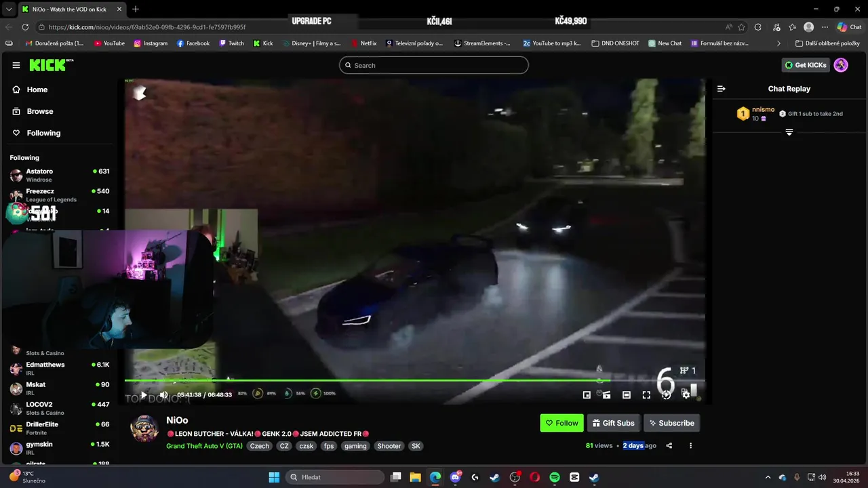Viewport: 868px width, 488px height.
Task: Expand the gift leaderboard in chat
Action: coord(789,132)
